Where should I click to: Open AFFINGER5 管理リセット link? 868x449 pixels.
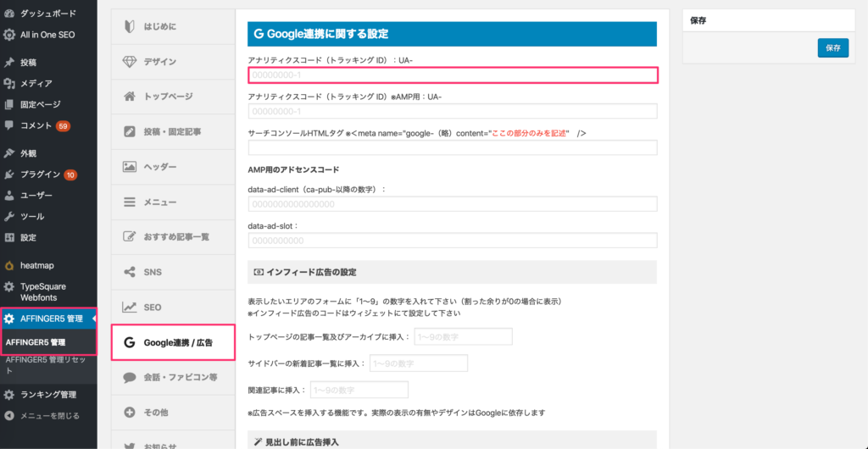click(x=46, y=365)
